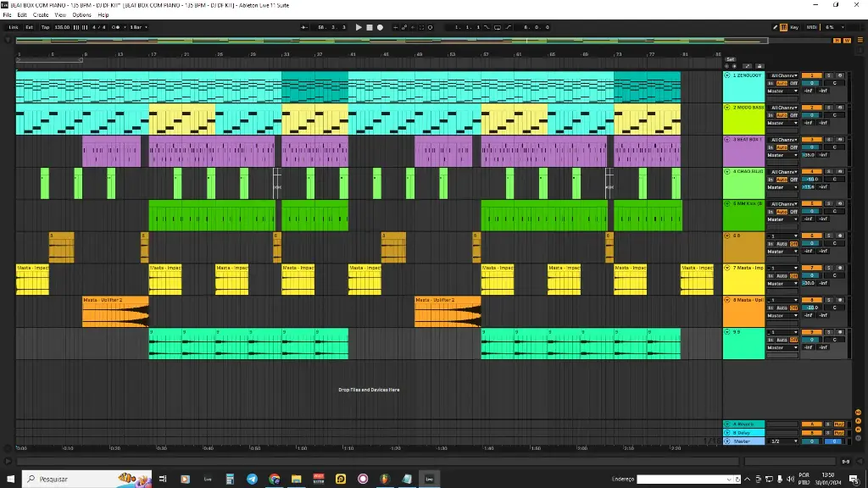Stop playback with the Stop button
Screen dimensions: 868x488
point(370,27)
